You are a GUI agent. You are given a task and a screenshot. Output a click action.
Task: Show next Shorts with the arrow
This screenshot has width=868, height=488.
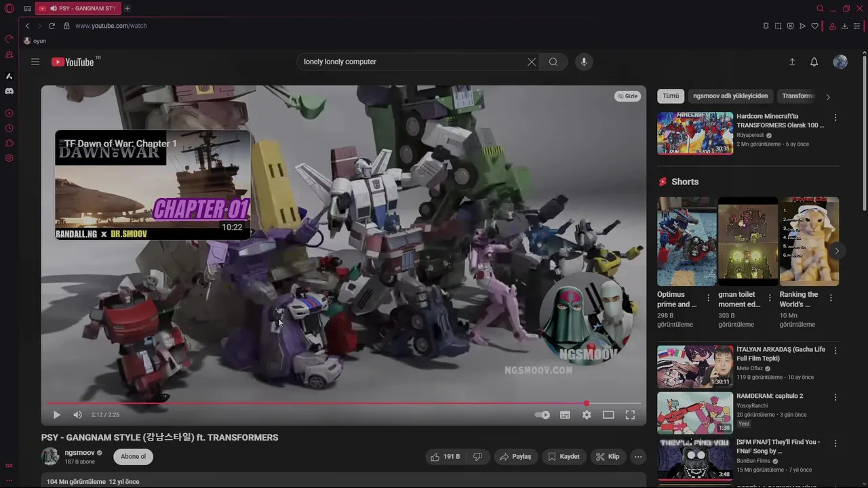coord(837,251)
